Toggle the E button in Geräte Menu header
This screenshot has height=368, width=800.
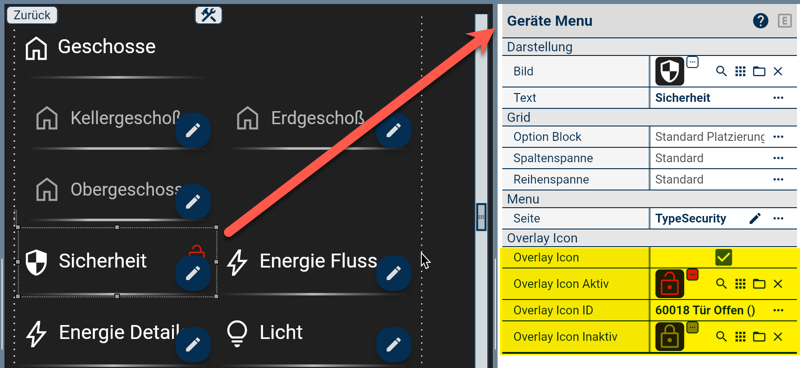coord(784,21)
